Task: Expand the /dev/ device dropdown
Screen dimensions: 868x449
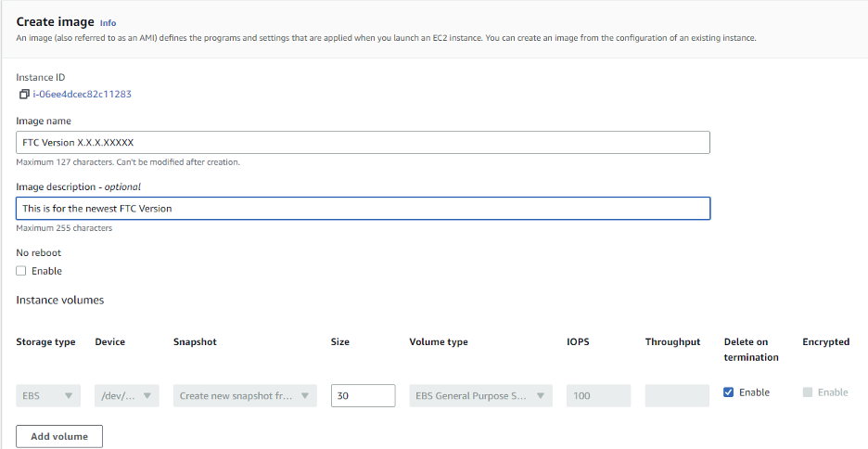Action: pyautogui.click(x=127, y=396)
